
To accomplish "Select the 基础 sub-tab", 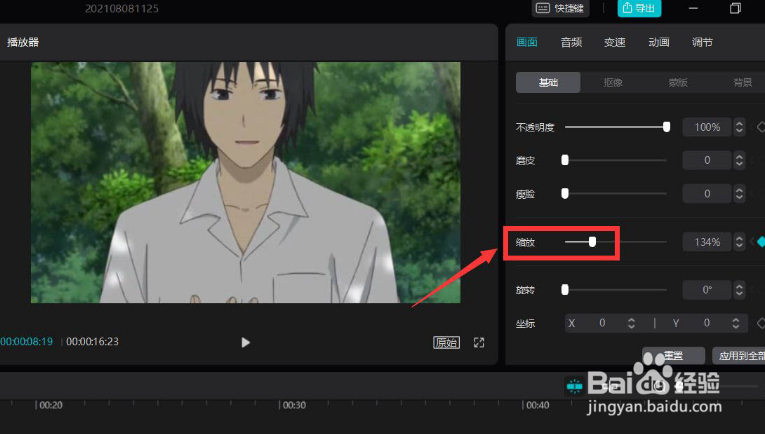I will tap(548, 82).
